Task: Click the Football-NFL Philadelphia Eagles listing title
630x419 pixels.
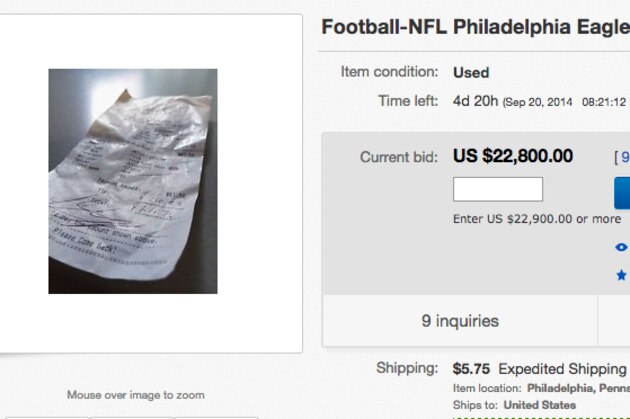Action: [475, 27]
